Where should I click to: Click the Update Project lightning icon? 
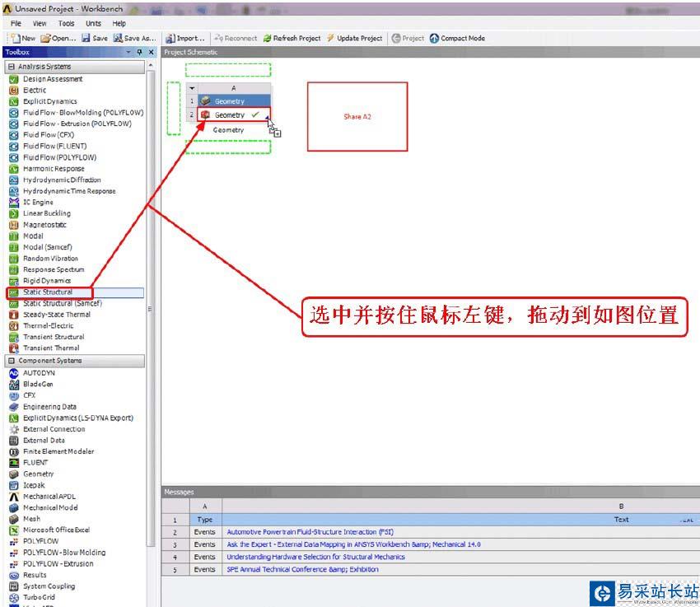(330, 39)
